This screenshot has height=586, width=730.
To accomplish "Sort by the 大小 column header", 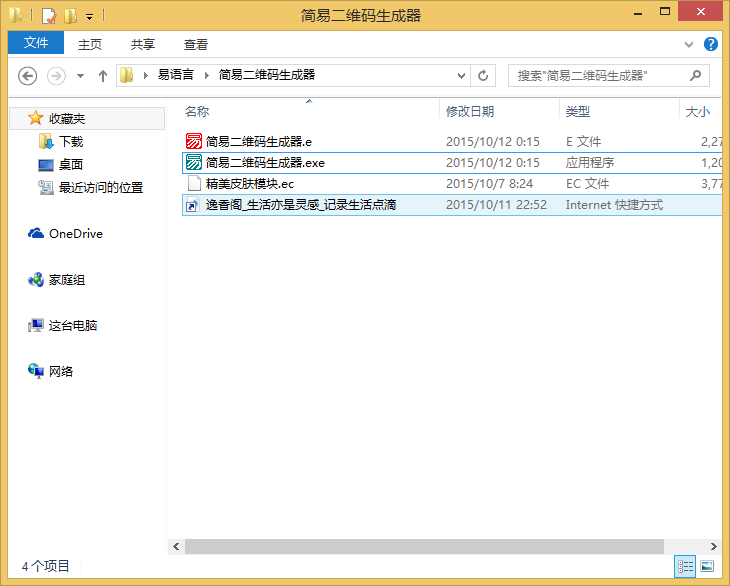I will pos(701,111).
